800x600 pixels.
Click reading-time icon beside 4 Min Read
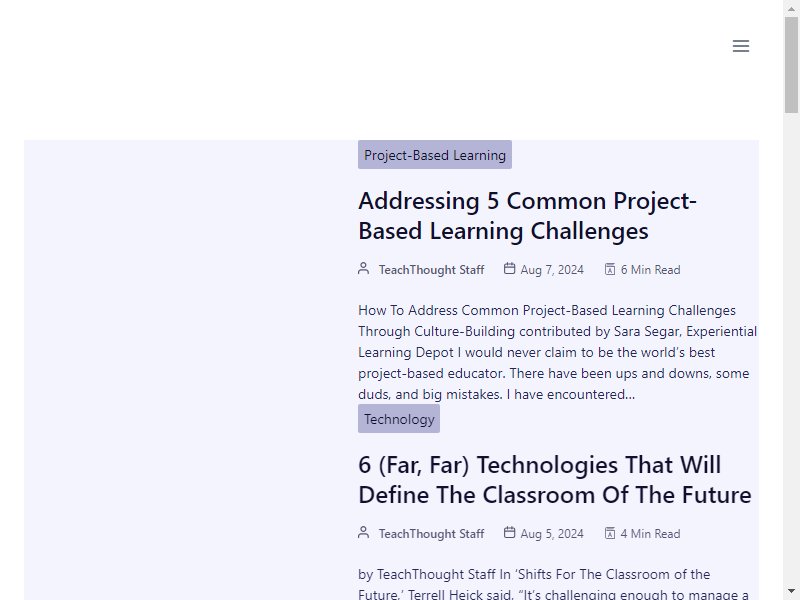tap(609, 533)
